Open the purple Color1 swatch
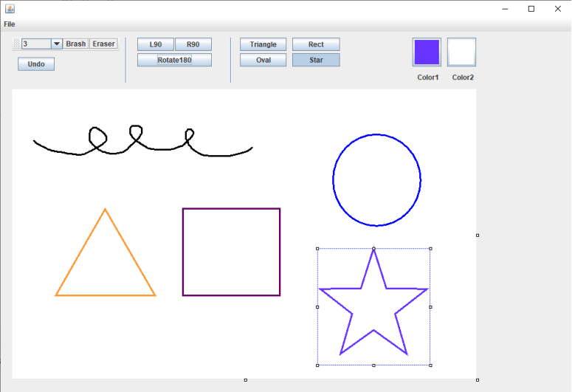The width and height of the screenshot is (572, 392). [427, 52]
